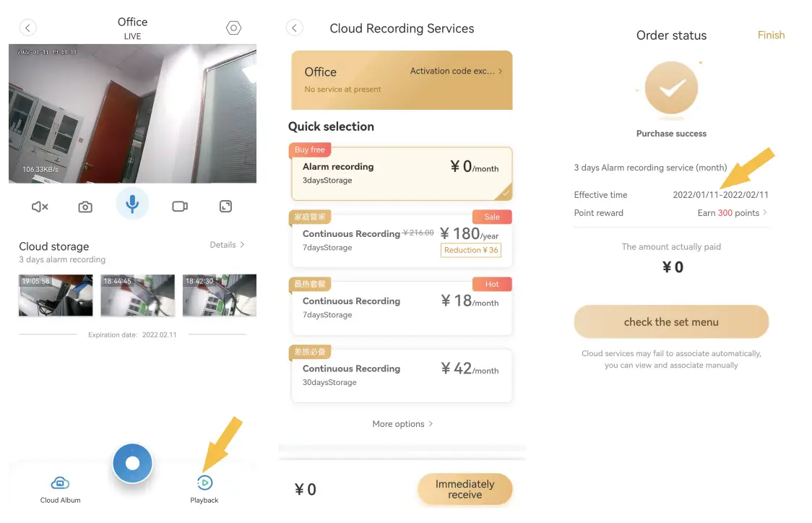The image size is (812, 523).
Task: Tap the mute speaker icon
Action: click(x=40, y=207)
